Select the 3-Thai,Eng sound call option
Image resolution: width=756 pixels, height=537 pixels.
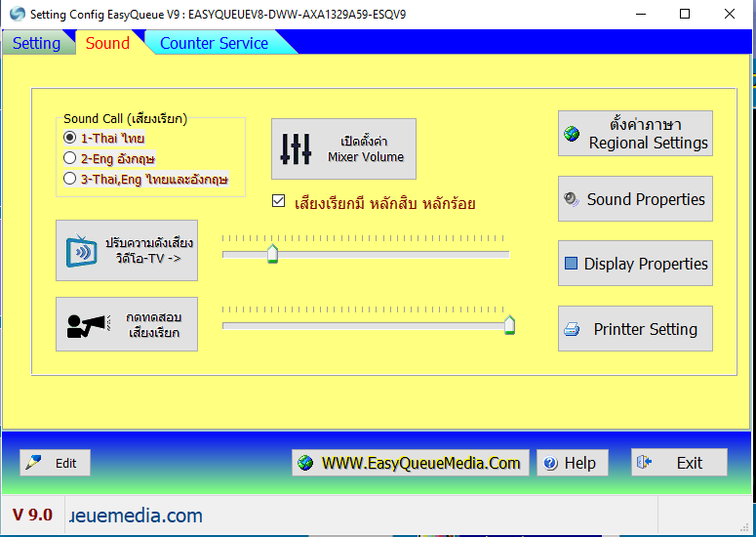[x=69, y=179]
